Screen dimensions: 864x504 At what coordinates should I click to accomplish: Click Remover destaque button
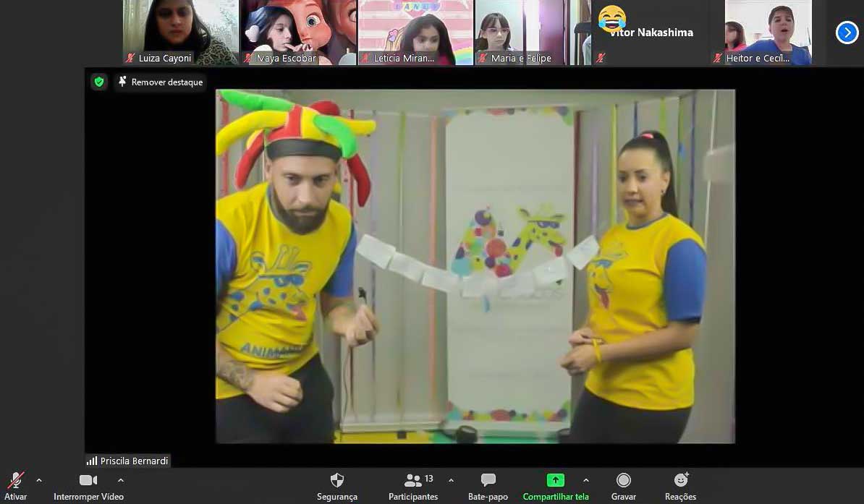161,82
